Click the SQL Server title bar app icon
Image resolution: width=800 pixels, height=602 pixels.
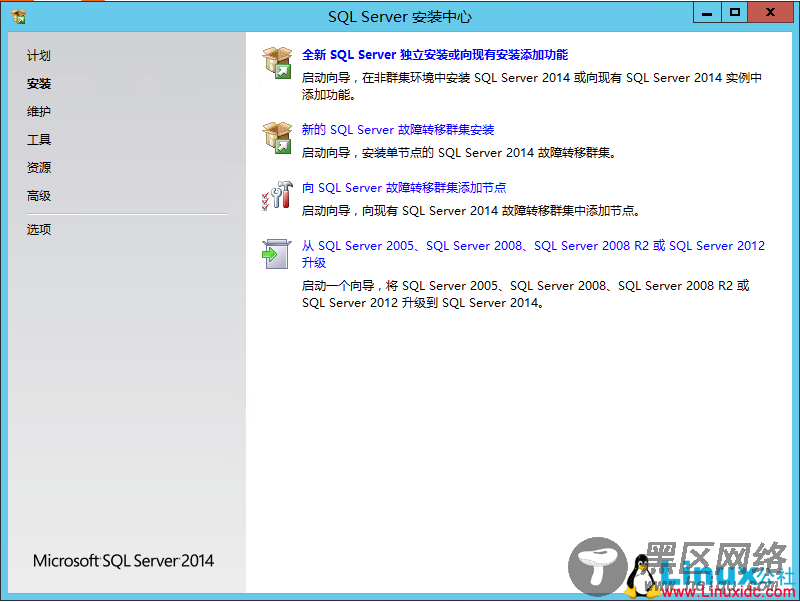pyautogui.click(x=19, y=16)
